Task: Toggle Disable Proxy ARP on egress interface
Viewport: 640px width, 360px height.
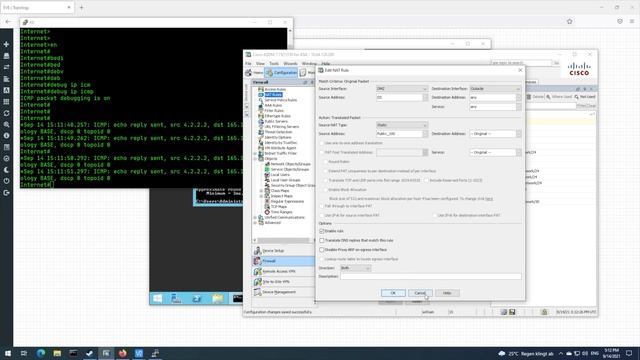Action: click(322, 249)
